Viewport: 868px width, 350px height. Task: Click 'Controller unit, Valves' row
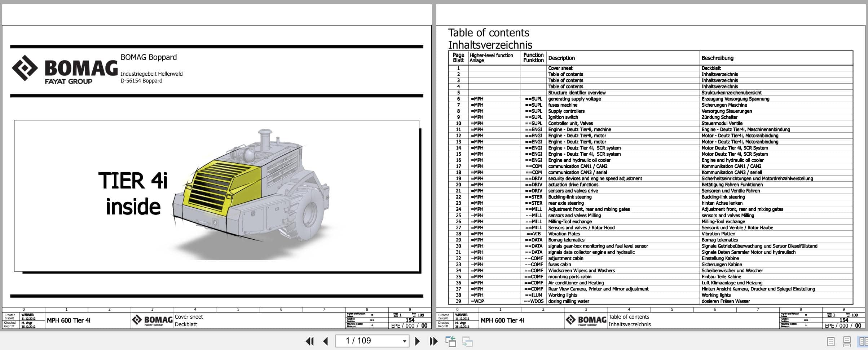click(570, 123)
